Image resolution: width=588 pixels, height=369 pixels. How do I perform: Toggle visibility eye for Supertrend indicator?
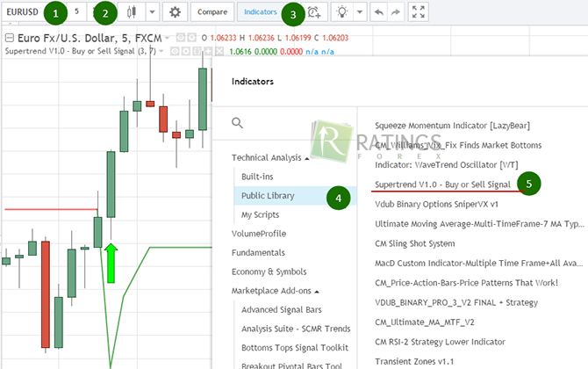pyautogui.click(x=175, y=51)
